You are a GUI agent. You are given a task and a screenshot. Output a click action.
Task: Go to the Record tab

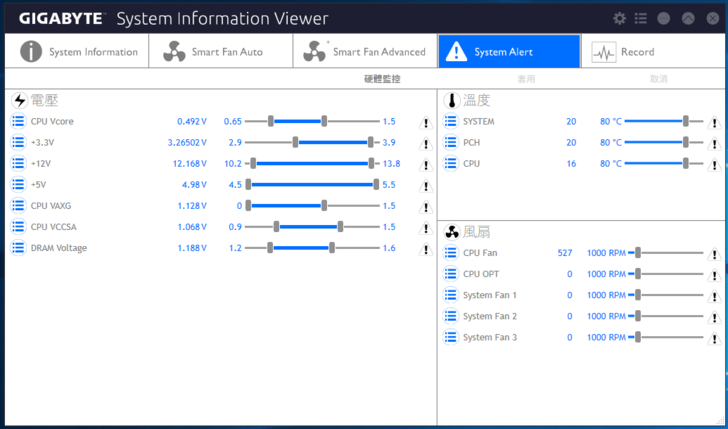point(625,52)
